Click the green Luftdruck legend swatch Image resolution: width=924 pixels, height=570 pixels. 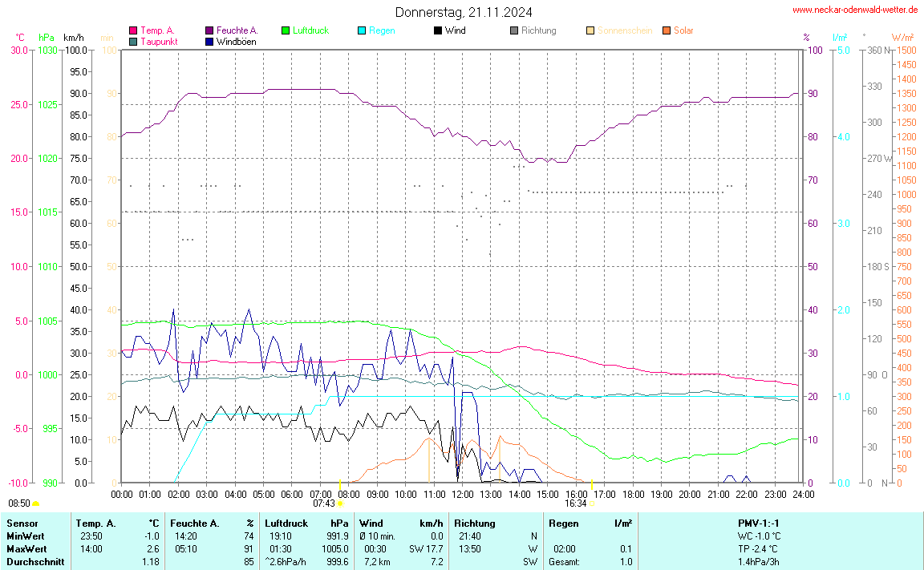tap(286, 31)
